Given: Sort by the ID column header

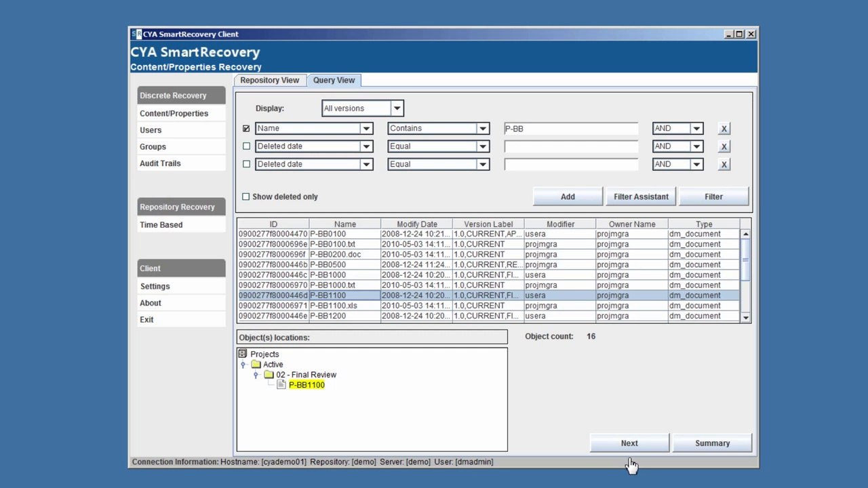Looking at the screenshot, I should [x=273, y=224].
